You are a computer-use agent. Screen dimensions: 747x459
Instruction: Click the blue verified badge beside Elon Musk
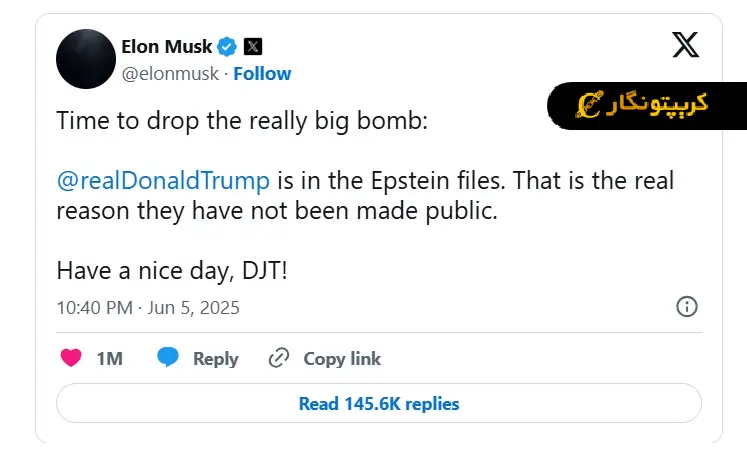[x=228, y=47]
